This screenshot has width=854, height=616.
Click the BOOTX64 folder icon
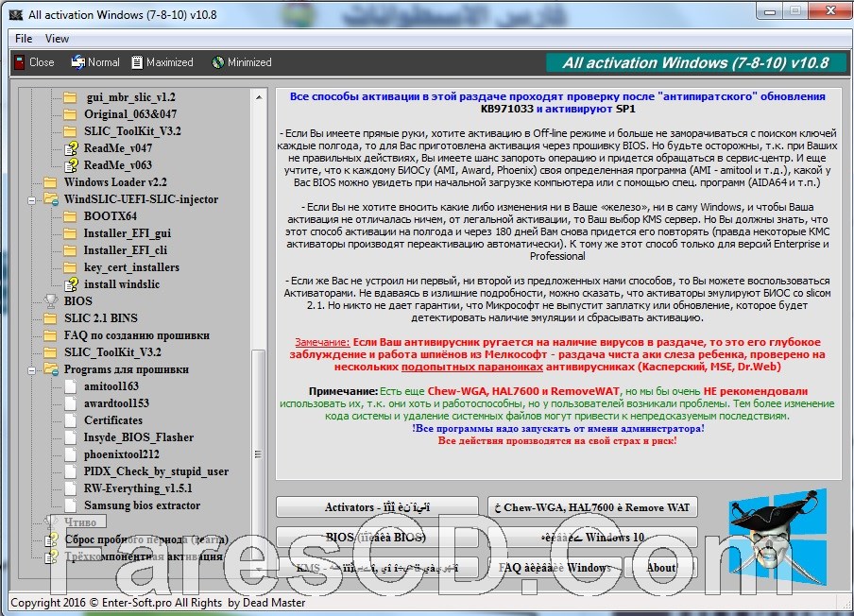pyautogui.click(x=70, y=216)
